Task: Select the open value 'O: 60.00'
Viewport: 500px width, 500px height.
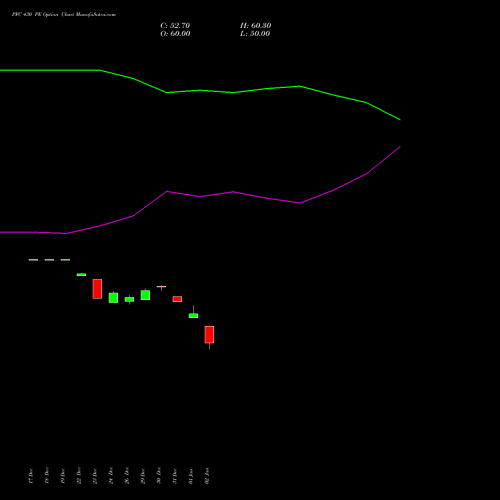Action: point(175,34)
